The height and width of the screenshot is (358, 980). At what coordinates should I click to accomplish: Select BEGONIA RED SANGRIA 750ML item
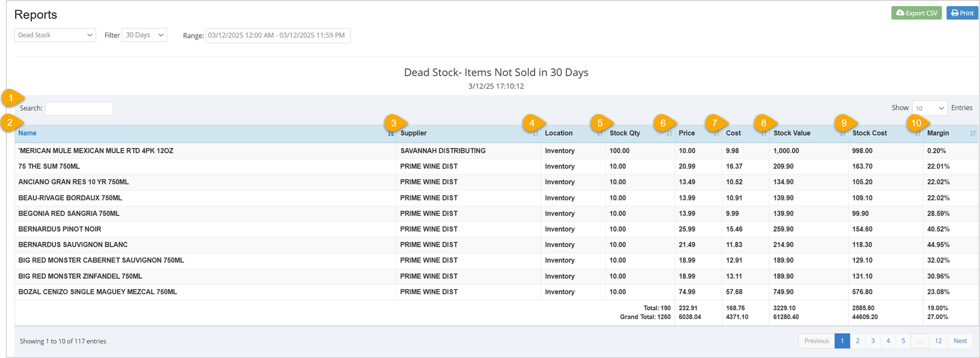tap(69, 214)
